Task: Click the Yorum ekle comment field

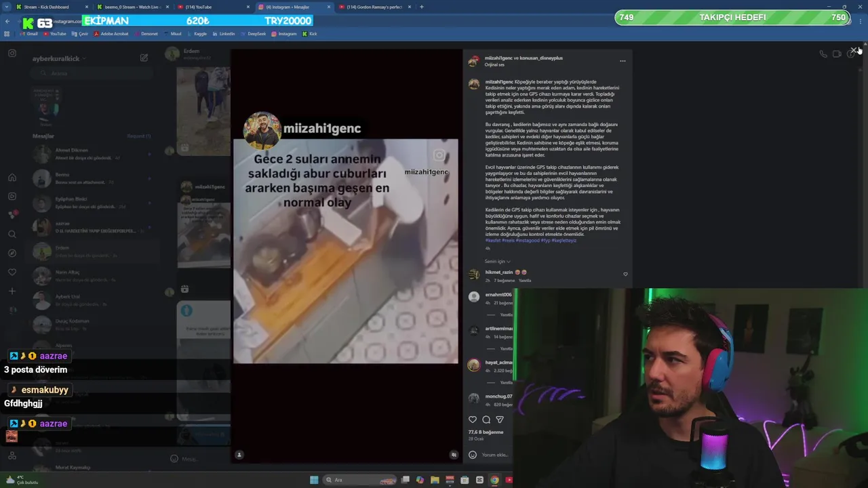Action: (494, 455)
